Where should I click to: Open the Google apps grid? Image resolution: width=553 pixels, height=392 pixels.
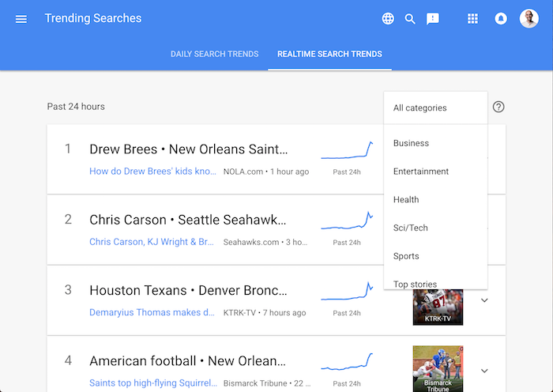point(472,18)
